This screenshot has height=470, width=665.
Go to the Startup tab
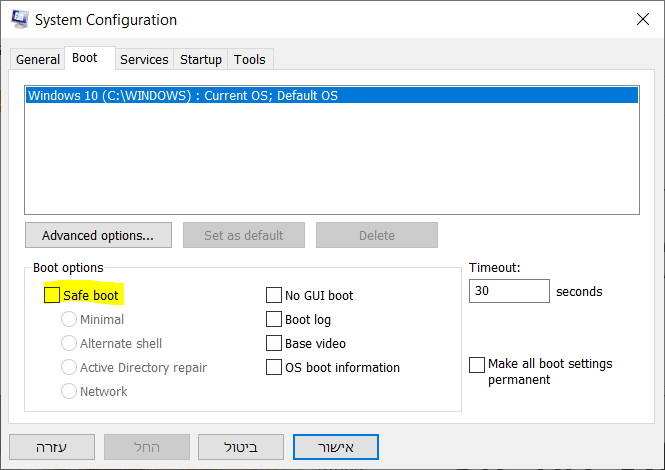coord(201,60)
